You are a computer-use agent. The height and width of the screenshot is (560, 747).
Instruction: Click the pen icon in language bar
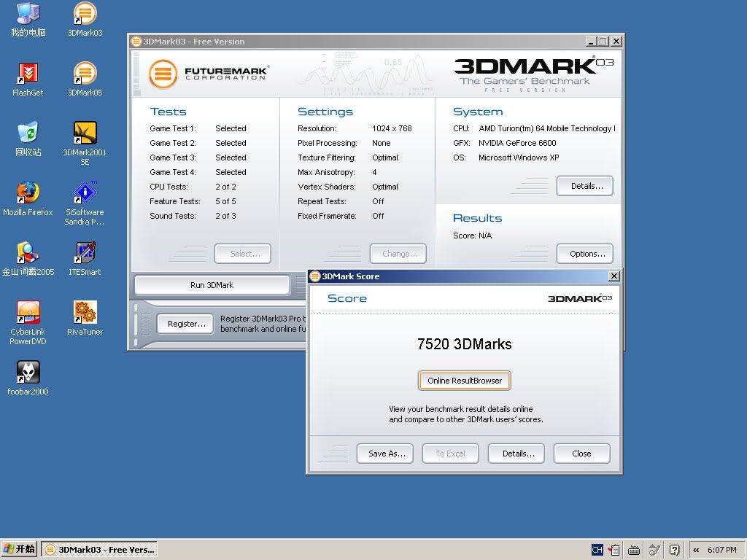click(x=654, y=550)
